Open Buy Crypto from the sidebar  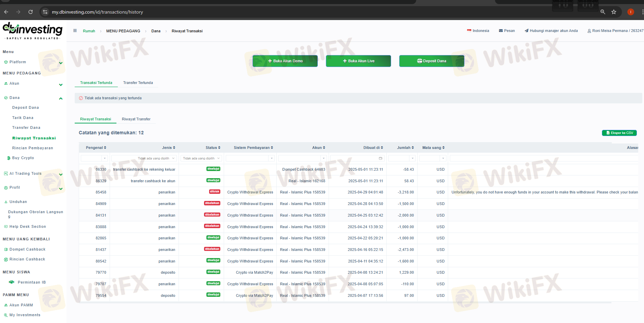tap(23, 158)
